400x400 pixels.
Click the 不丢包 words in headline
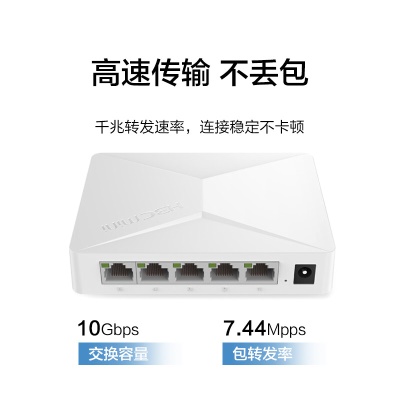(x=264, y=73)
